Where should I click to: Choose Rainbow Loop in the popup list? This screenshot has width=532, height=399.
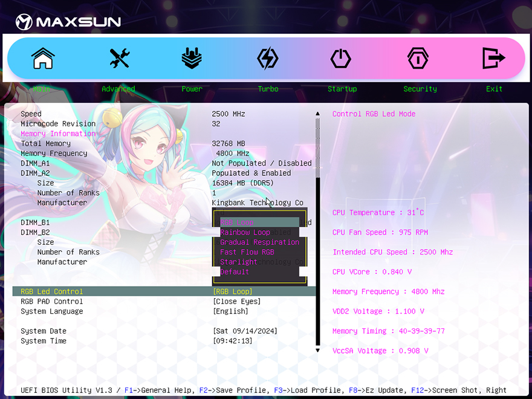259,232
